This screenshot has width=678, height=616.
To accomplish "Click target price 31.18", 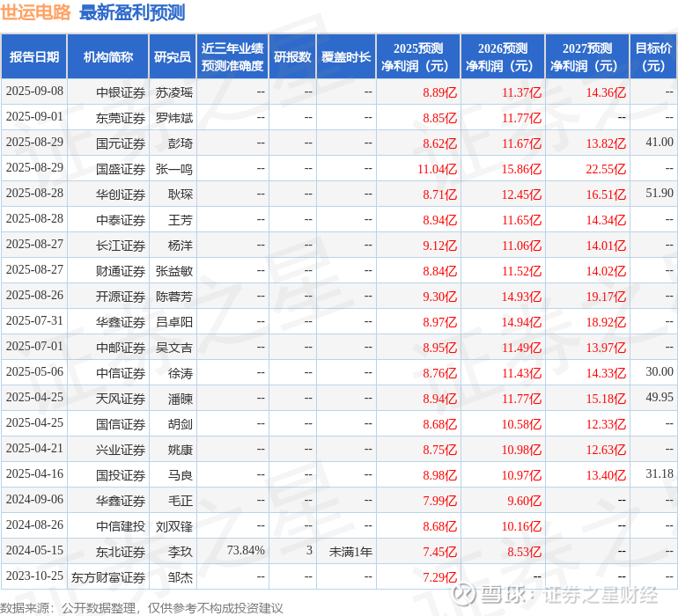I will [x=660, y=473].
